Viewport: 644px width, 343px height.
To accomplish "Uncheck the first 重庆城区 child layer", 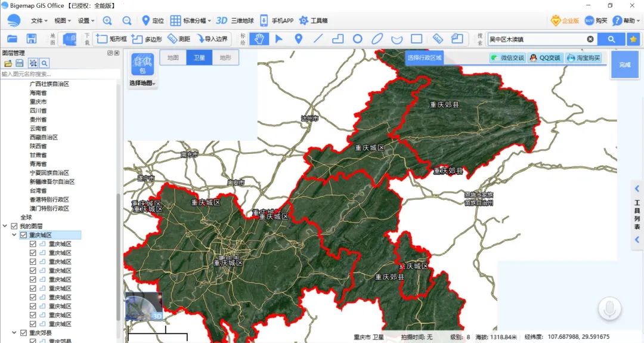I will point(33,244).
